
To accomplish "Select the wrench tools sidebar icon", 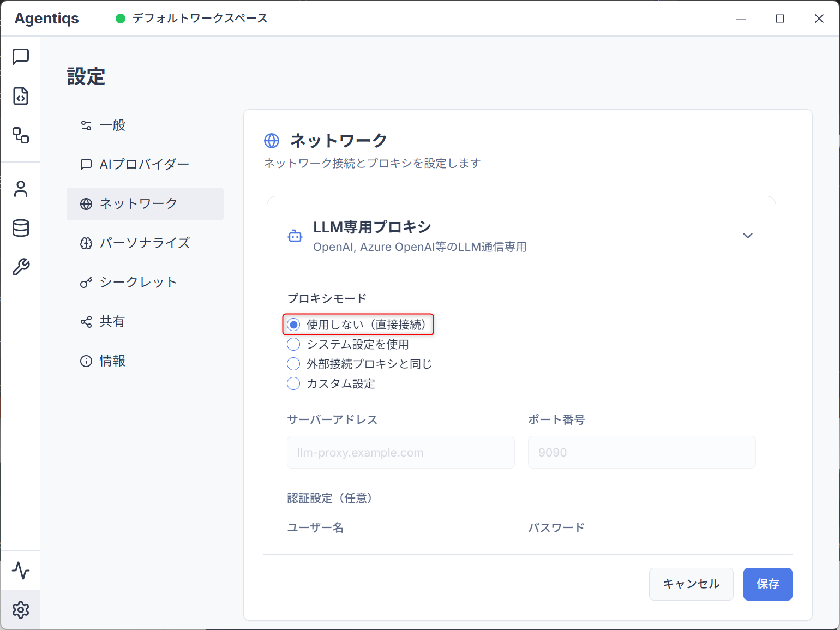I will tap(21, 267).
